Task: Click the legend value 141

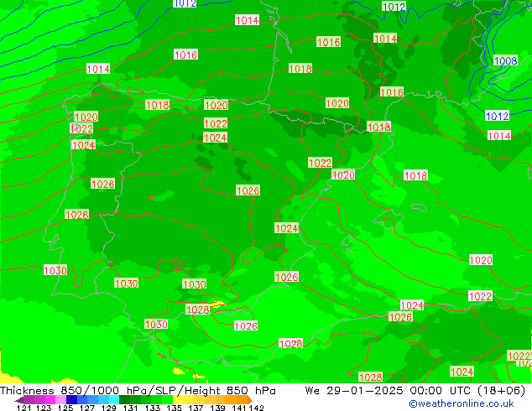Action: click(239, 408)
